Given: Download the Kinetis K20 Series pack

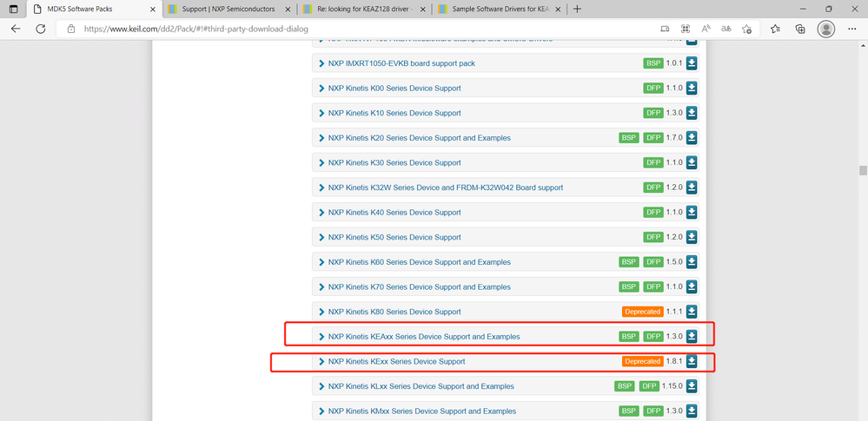Looking at the screenshot, I should point(692,138).
